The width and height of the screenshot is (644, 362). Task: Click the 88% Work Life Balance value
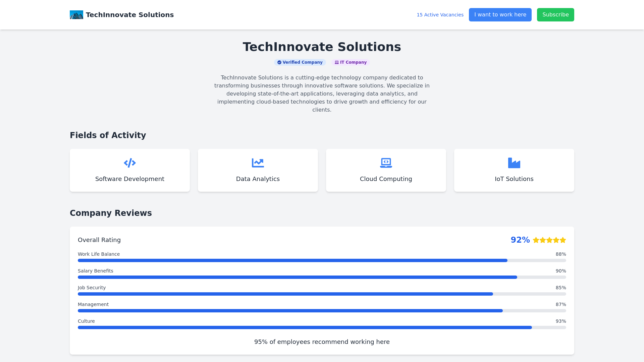point(561,254)
